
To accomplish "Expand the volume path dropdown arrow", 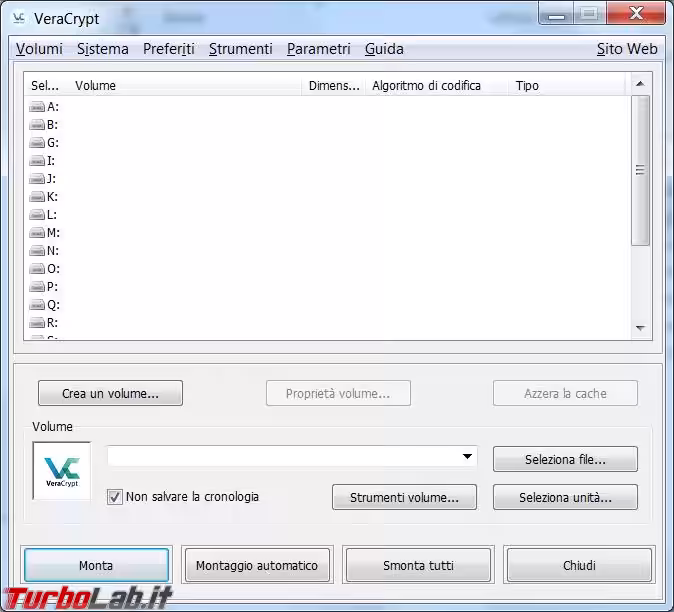I will tap(467, 457).
